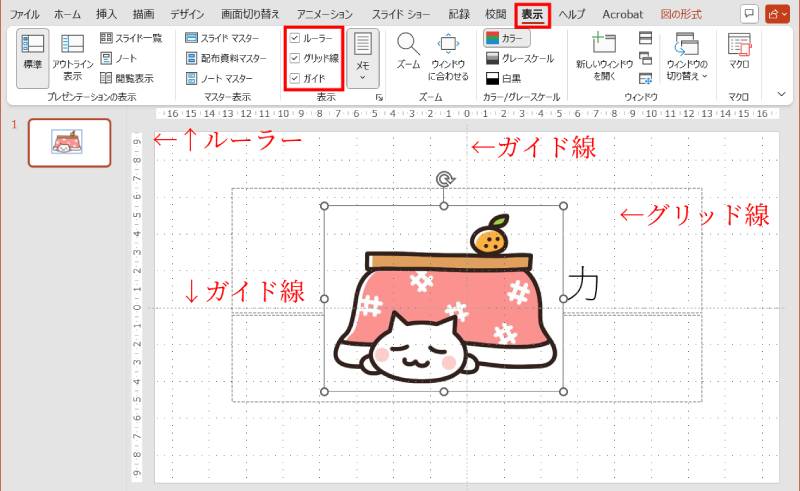This screenshot has width=800, height=491.
Task: Switch to the 校閲 tab
Action: [x=495, y=14]
